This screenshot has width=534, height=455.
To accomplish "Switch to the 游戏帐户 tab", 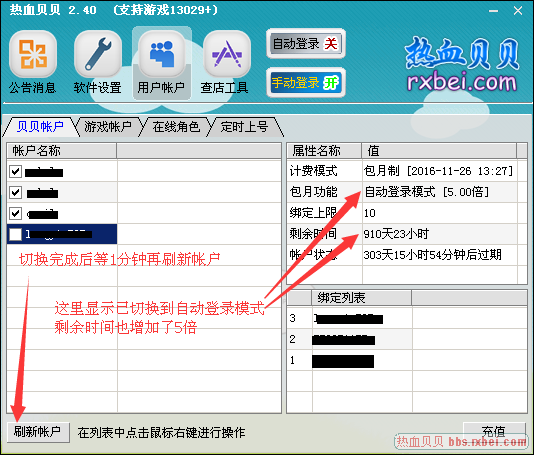I will (x=108, y=127).
